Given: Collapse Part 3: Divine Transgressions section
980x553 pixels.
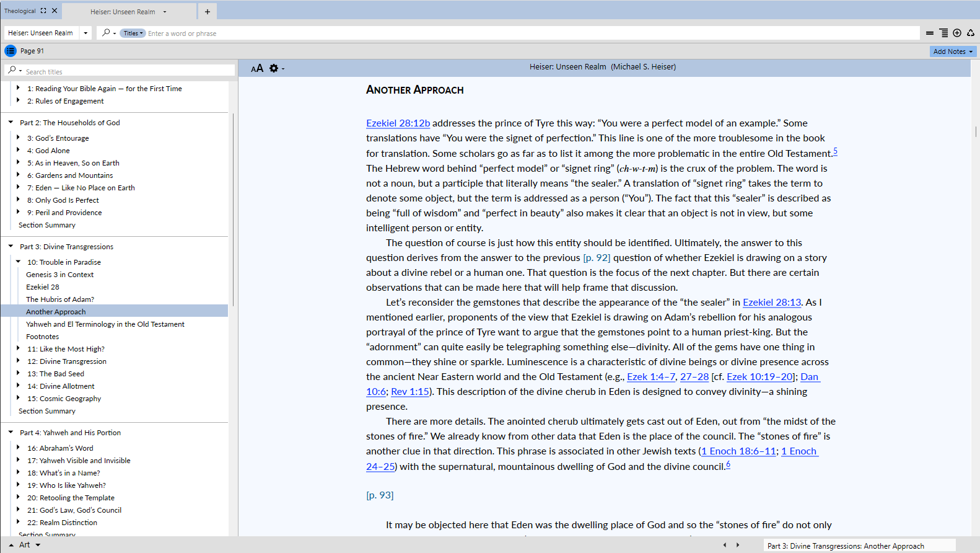Looking at the screenshot, I should tap(11, 247).
